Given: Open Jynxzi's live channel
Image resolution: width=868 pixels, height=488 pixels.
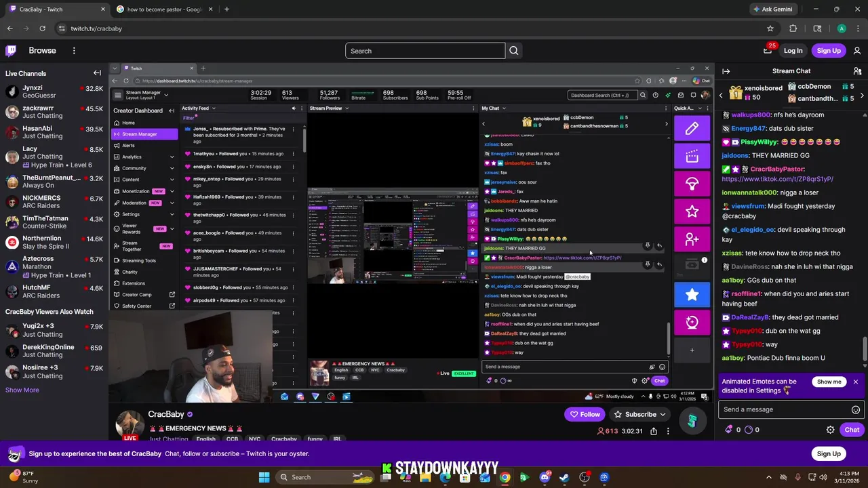Looking at the screenshot, I should [54, 91].
